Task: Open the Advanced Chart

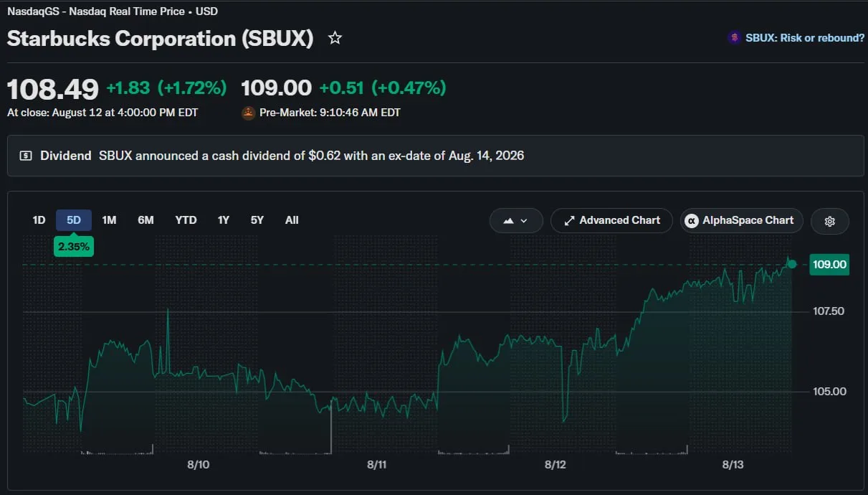Action: point(611,221)
